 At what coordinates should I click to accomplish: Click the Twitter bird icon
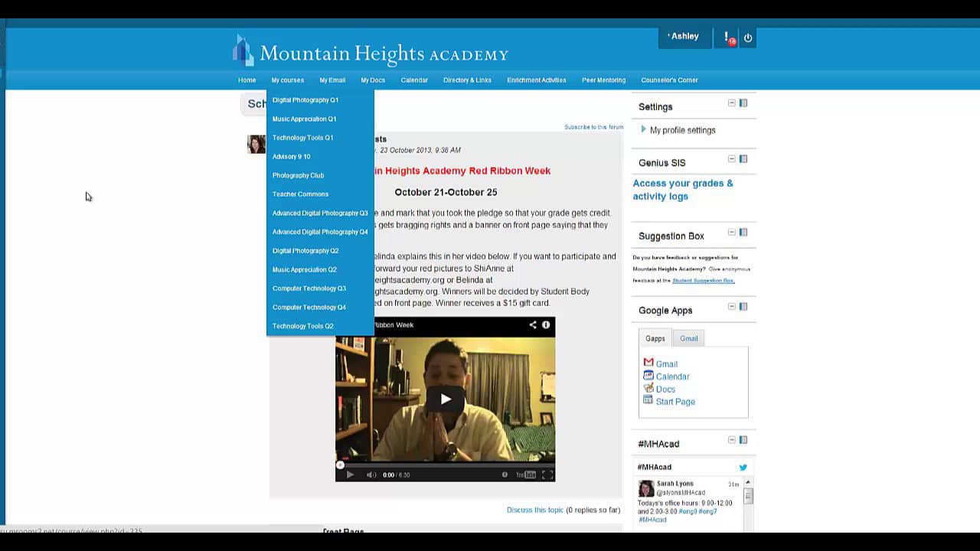pyautogui.click(x=743, y=467)
